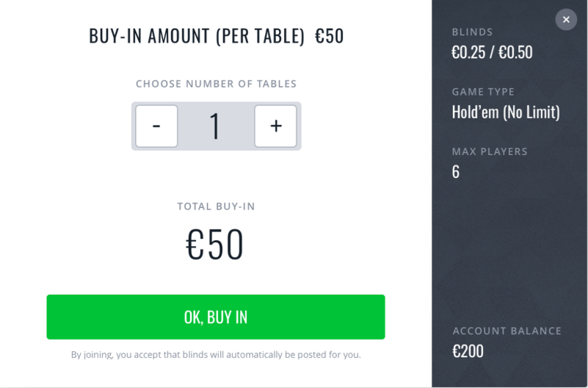Click the automatic blinds posting disclaimer text

(216, 354)
